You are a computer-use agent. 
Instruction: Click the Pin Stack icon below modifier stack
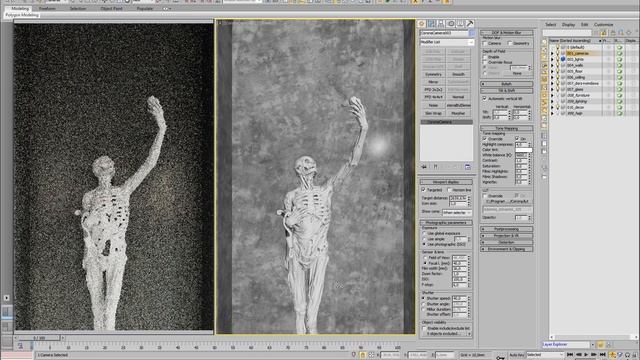(x=424, y=167)
